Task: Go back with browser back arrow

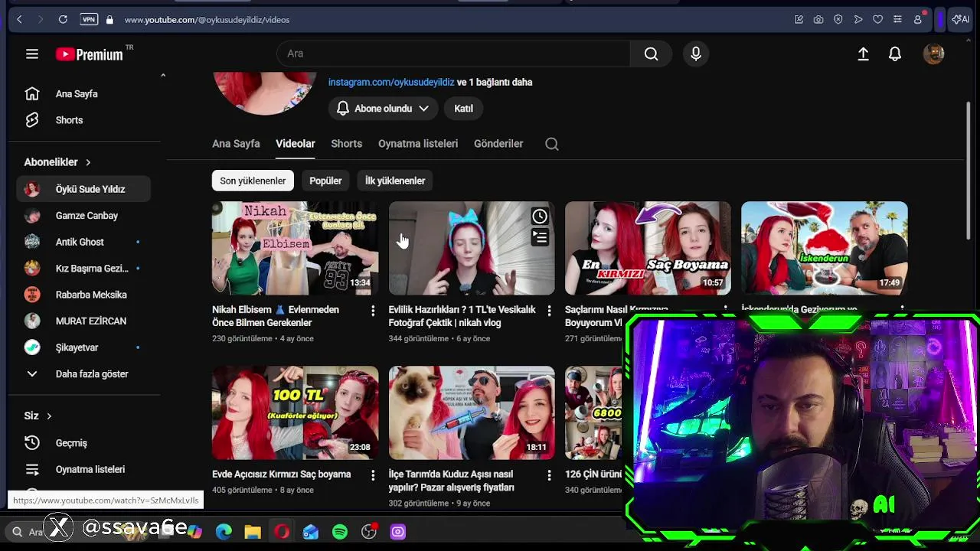Action: [19, 19]
